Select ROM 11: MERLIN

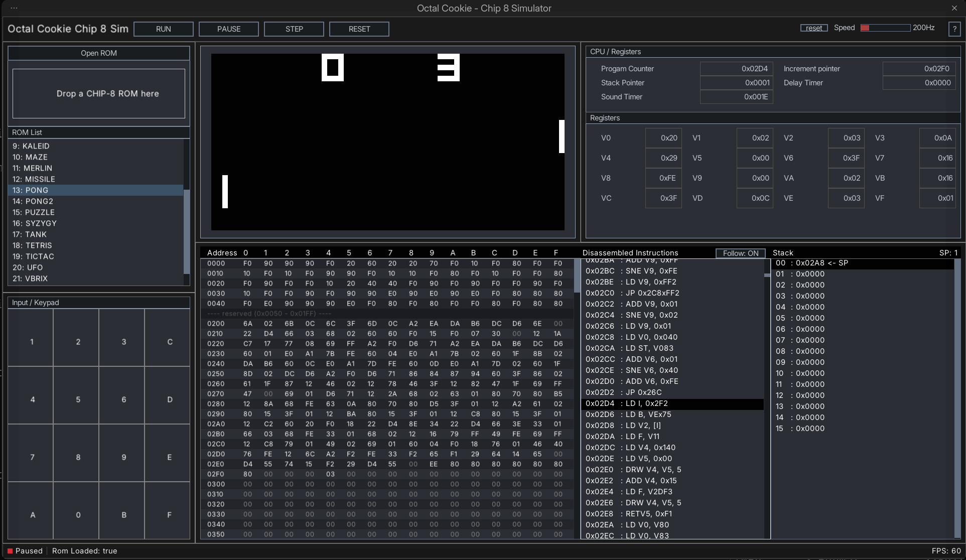point(96,168)
